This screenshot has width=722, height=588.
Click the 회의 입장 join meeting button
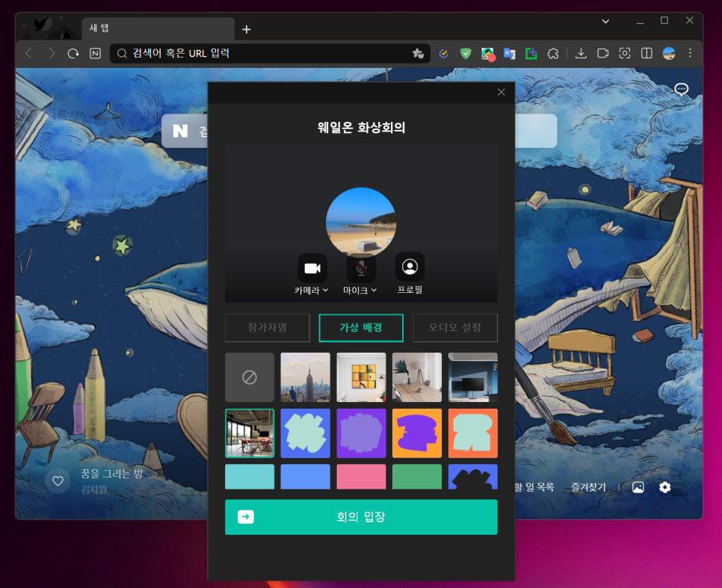361,517
